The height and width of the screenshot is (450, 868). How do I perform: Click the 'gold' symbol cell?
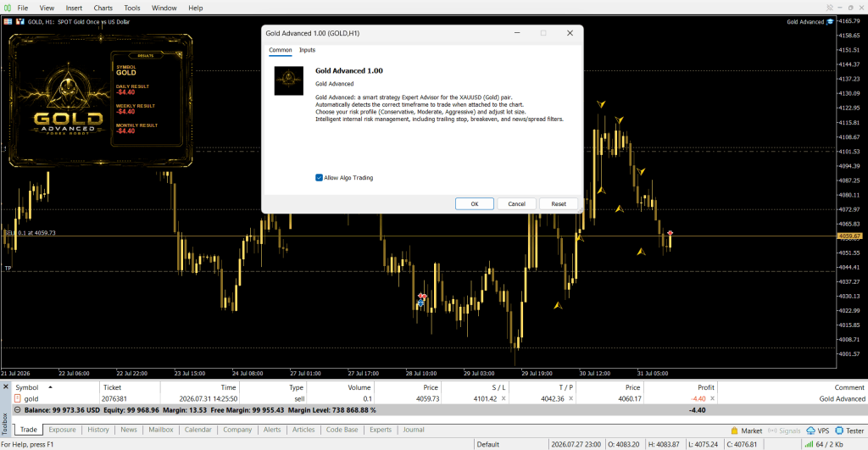pos(31,398)
